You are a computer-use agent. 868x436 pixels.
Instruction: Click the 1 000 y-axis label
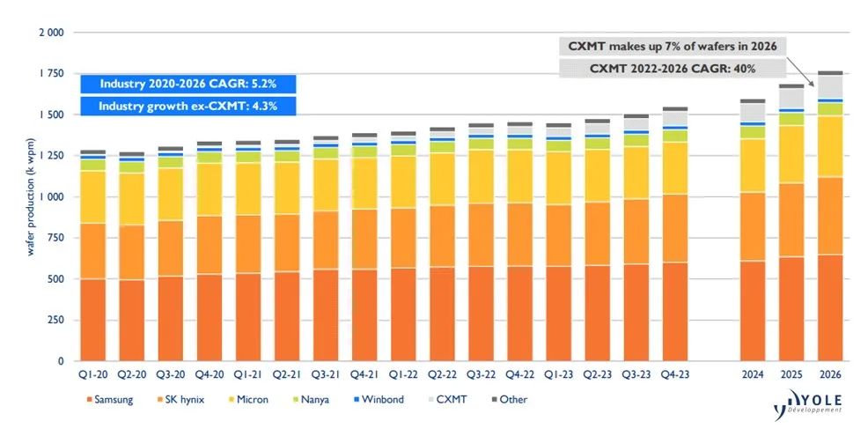pos(51,196)
